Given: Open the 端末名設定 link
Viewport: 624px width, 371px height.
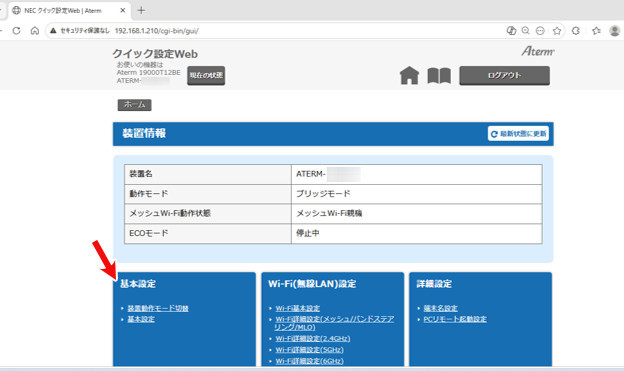Looking at the screenshot, I should click(x=441, y=308).
